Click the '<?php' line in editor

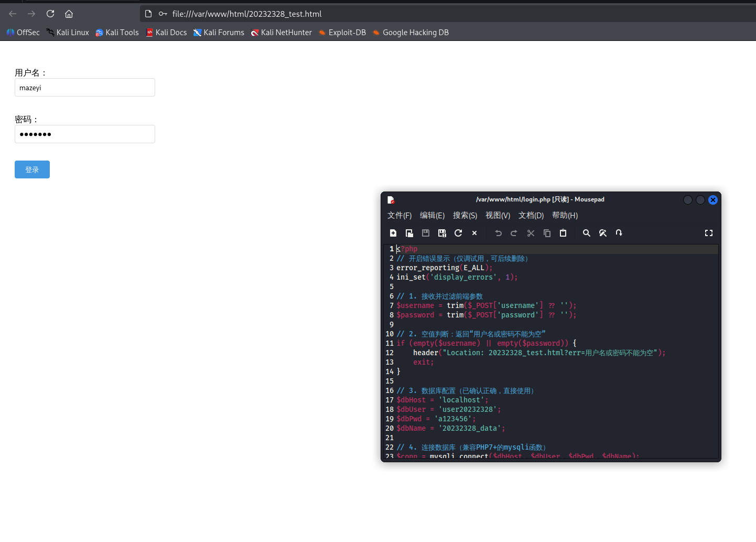407,249
